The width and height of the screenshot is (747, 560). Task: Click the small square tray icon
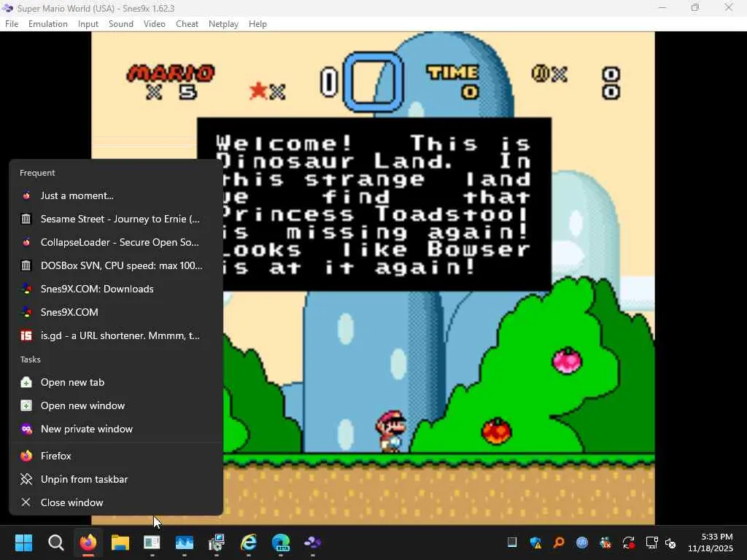pyautogui.click(x=512, y=542)
